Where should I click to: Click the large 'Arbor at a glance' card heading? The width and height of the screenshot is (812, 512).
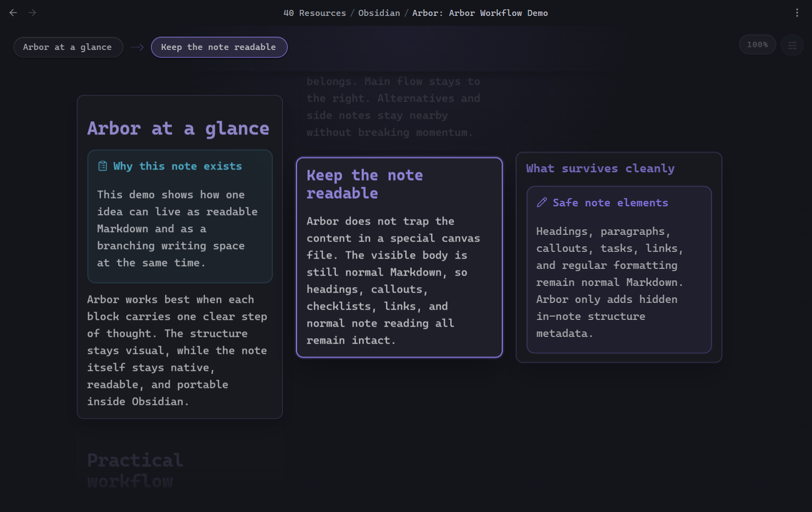click(x=178, y=128)
